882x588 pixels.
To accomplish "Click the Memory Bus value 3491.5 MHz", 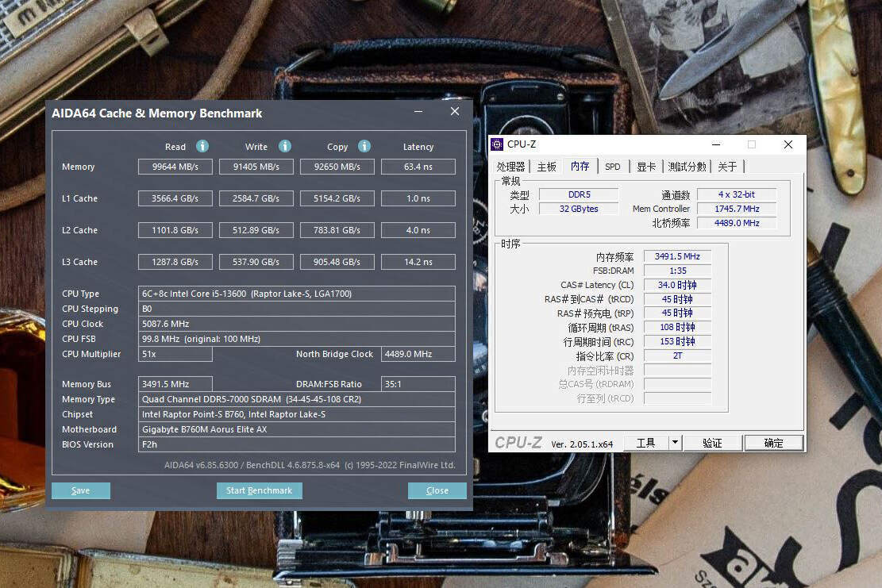I will [x=175, y=384].
